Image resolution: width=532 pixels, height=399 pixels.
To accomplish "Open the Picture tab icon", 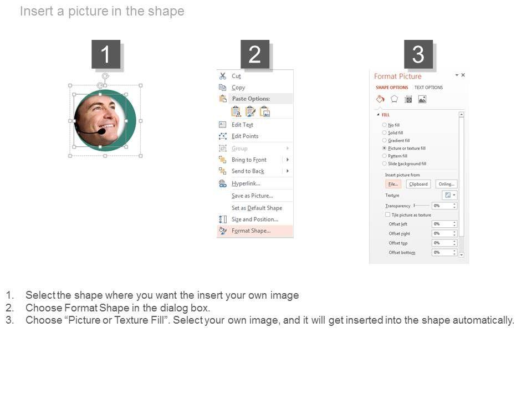I will click(x=422, y=99).
